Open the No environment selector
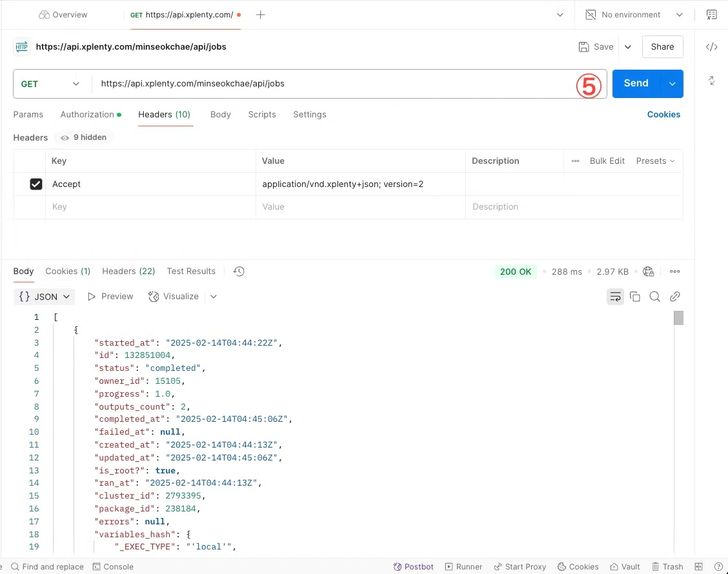The width and height of the screenshot is (728, 574). (x=634, y=15)
